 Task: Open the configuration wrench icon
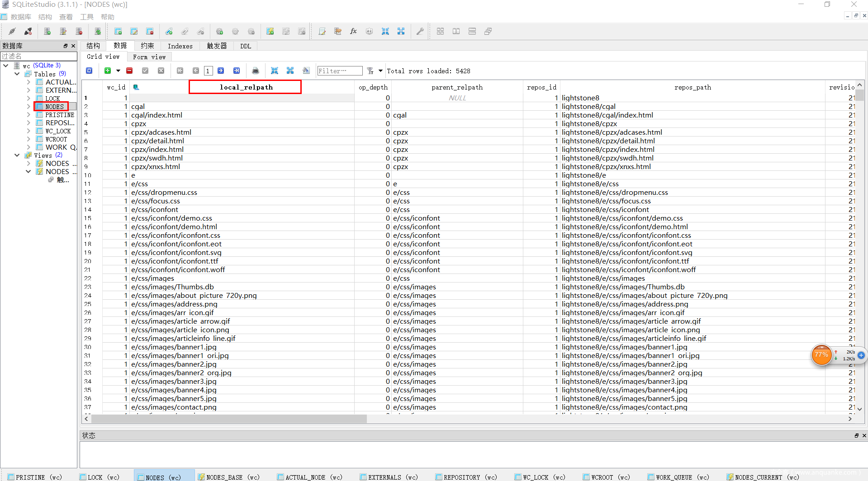[x=420, y=31]
